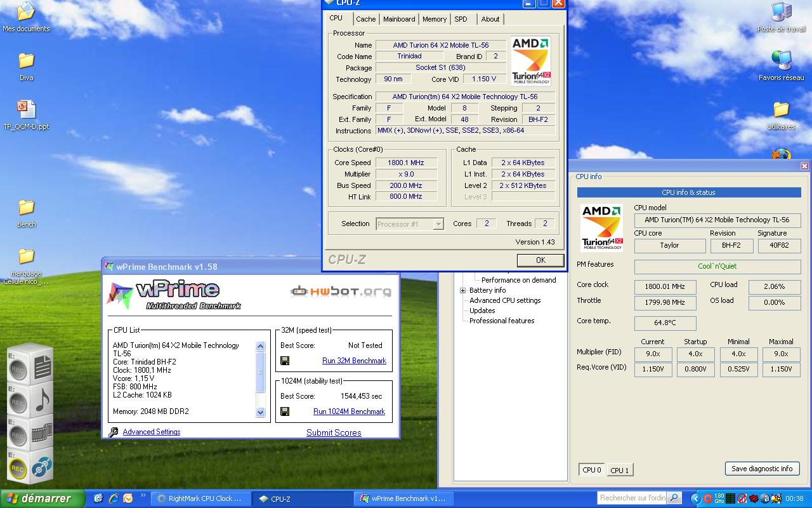812x508 pixels.
Task: Click Run 32M Benchmark link
Action: tap(354, 361)
